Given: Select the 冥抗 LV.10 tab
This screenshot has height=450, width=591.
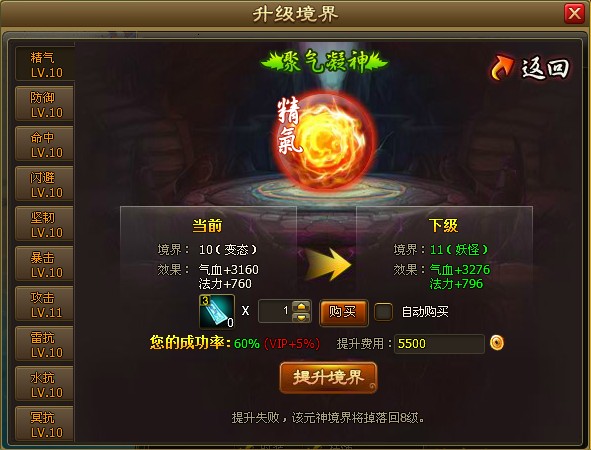Looking at the screenshot, I should coord(44,424).
